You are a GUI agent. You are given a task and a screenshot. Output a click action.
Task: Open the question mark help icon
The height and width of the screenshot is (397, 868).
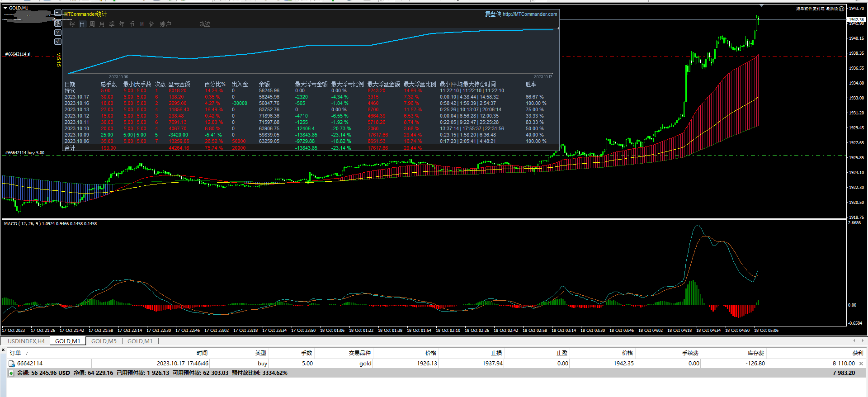(58, 33)
